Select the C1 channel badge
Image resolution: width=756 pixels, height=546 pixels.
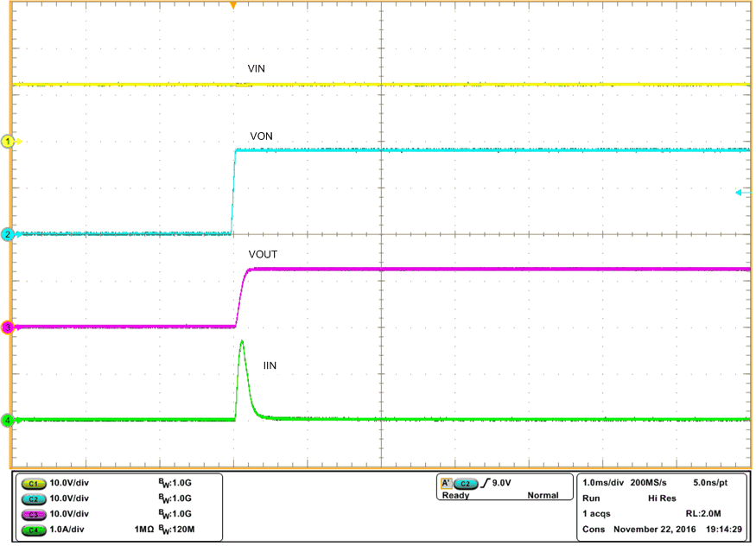coord(32,483)
